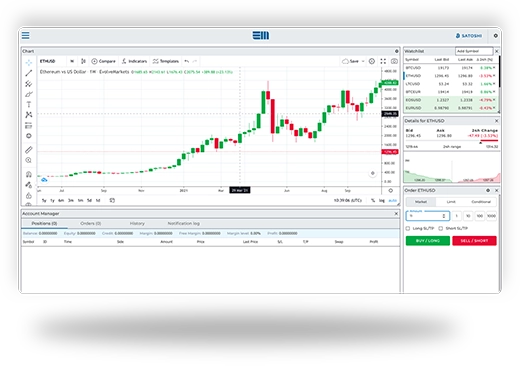The height and width of the screenshot is (371, 520).
Task: Switch to the Market order tab
Action: click(421, 202)
